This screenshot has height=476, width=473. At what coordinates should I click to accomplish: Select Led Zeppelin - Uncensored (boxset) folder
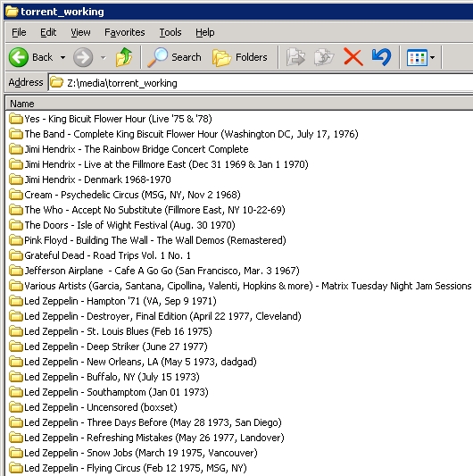tap(93, 407)
